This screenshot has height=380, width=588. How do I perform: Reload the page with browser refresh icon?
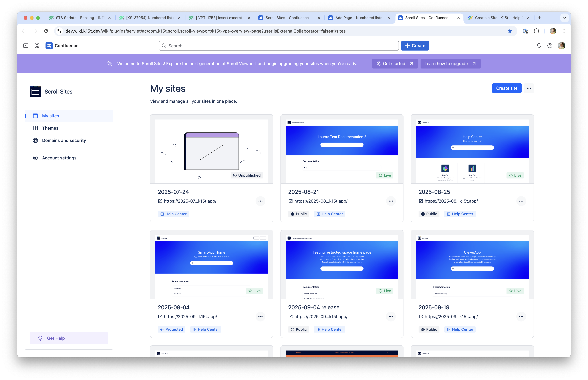[x=46, y=31]
